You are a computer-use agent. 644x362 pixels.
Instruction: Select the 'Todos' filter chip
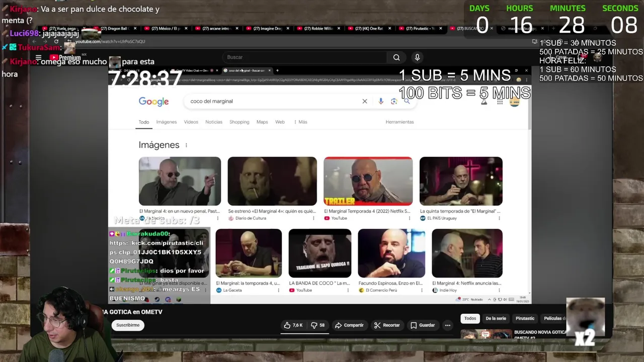point(470,318)
